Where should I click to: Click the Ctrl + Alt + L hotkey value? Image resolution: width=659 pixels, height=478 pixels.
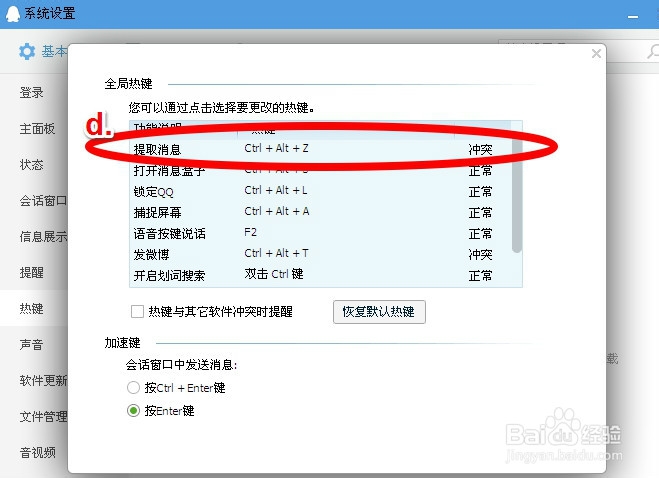pos(276,190)
